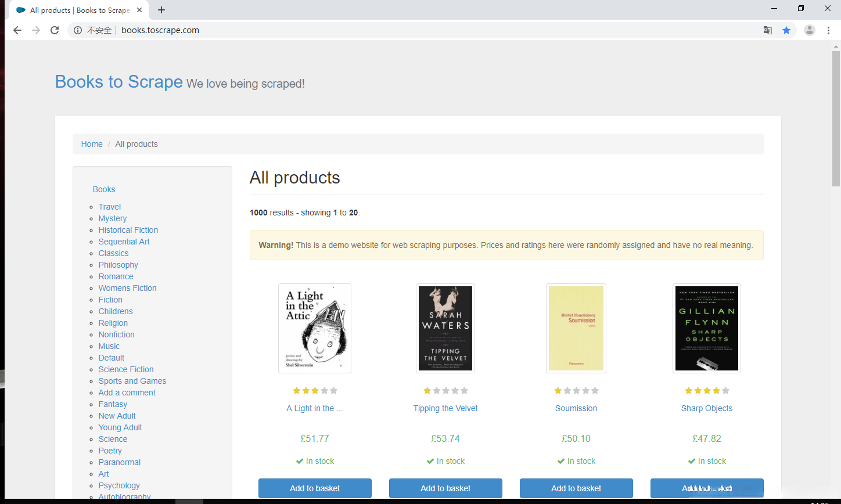Screen dimensions: 841x504
Task: Add Tipping the Velvet to basket
Action: (445, 488)
